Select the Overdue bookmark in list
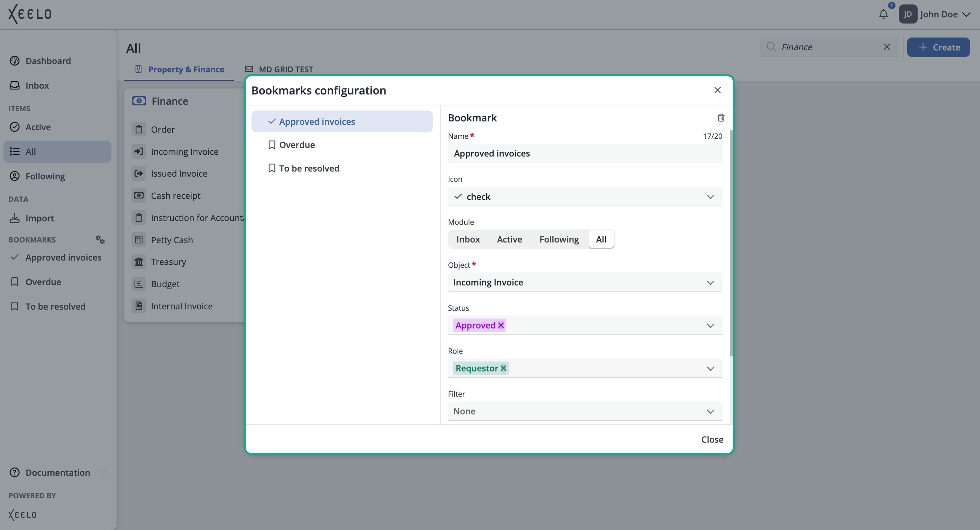 342,145
